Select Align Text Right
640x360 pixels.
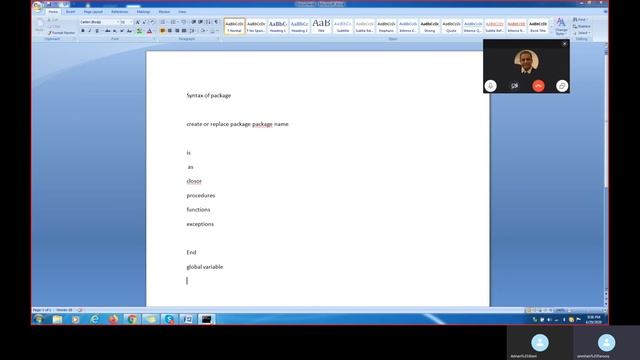pyautogui.click(x=177, y=31)
